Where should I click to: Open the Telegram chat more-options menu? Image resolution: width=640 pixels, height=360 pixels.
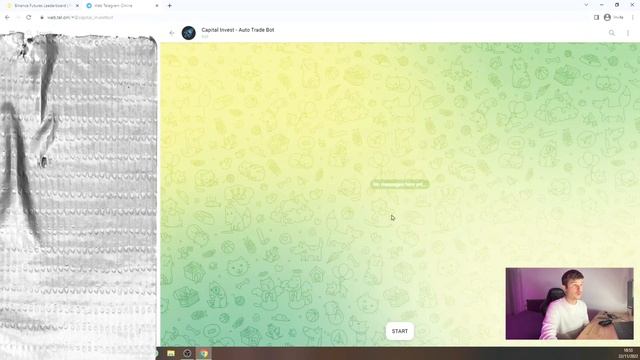coord(628,33)
